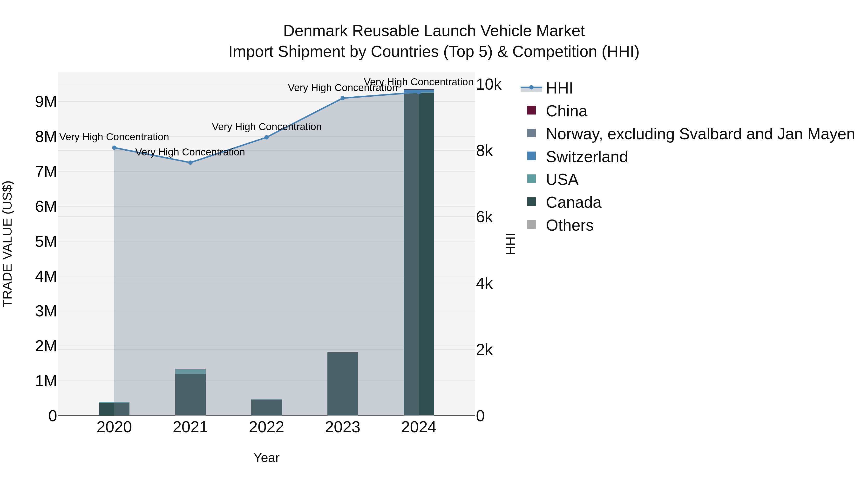Click the 2024 HHI data point

pos(419,92)
